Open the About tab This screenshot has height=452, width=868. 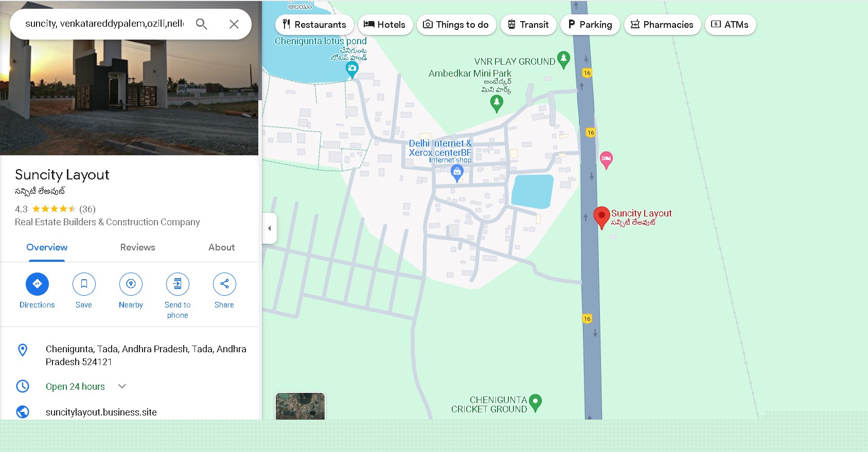coord(221,247)
